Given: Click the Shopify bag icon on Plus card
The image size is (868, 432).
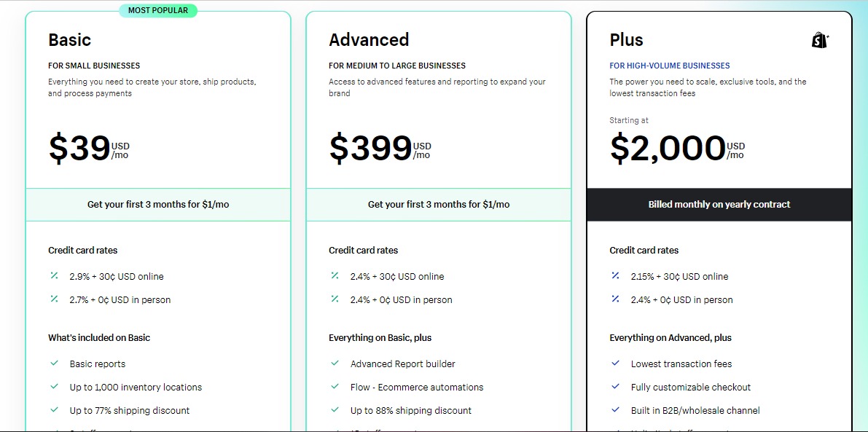Looking at the screenshot, I should point(818,40).
